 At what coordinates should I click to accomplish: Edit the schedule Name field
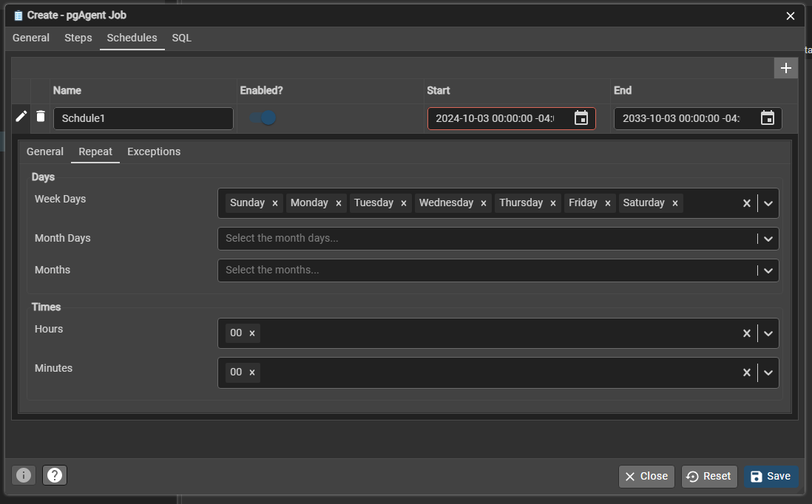[x=143, y=118]
